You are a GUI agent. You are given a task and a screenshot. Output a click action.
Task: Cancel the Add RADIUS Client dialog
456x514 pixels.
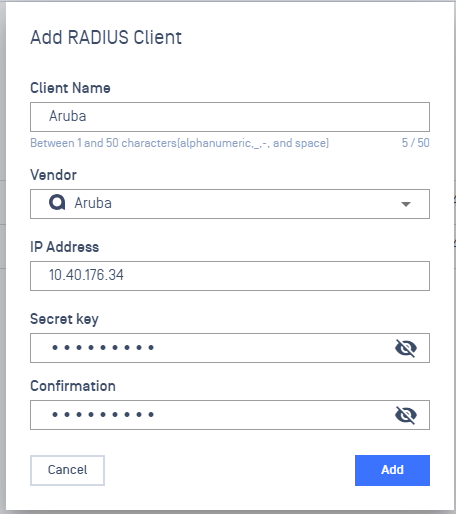tap(67, 470)
